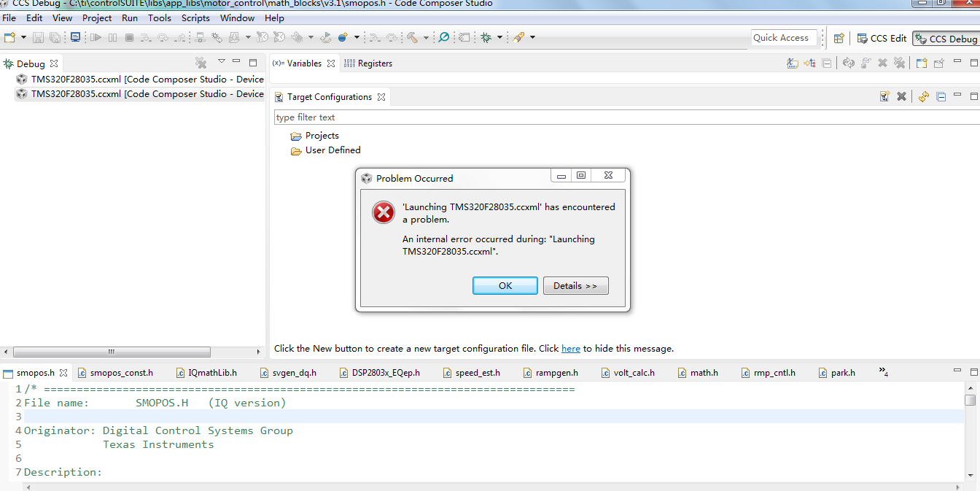Open the DSP2803x_EQep.h editor tab
Viewport: 980px width, 491px height.
(381, 372)
